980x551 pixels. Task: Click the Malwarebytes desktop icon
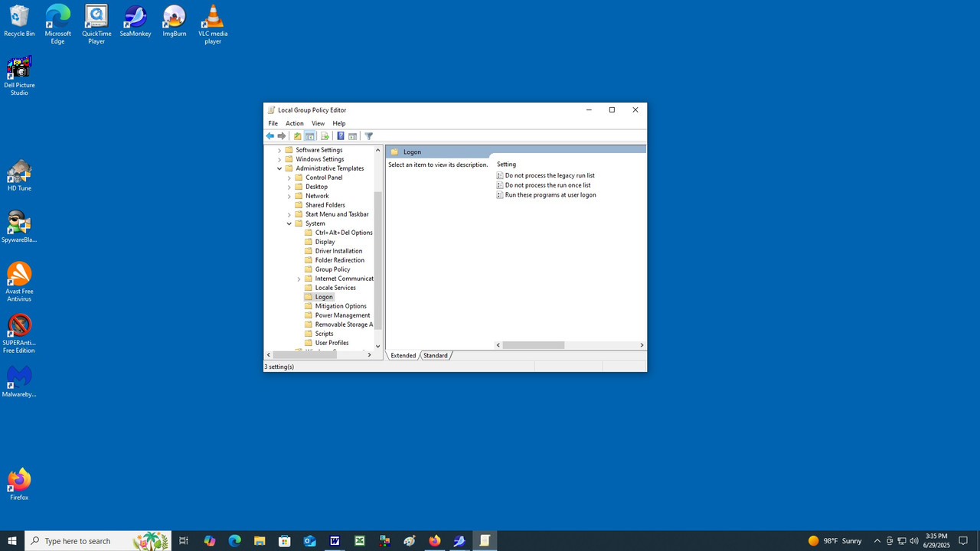[19, 382]
